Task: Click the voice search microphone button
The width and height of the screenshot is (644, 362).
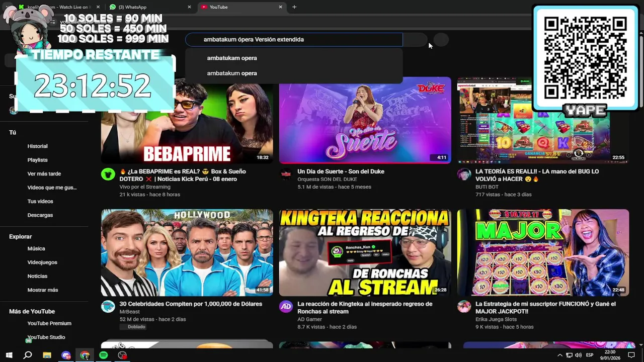Action: click(x=441, y=40)
